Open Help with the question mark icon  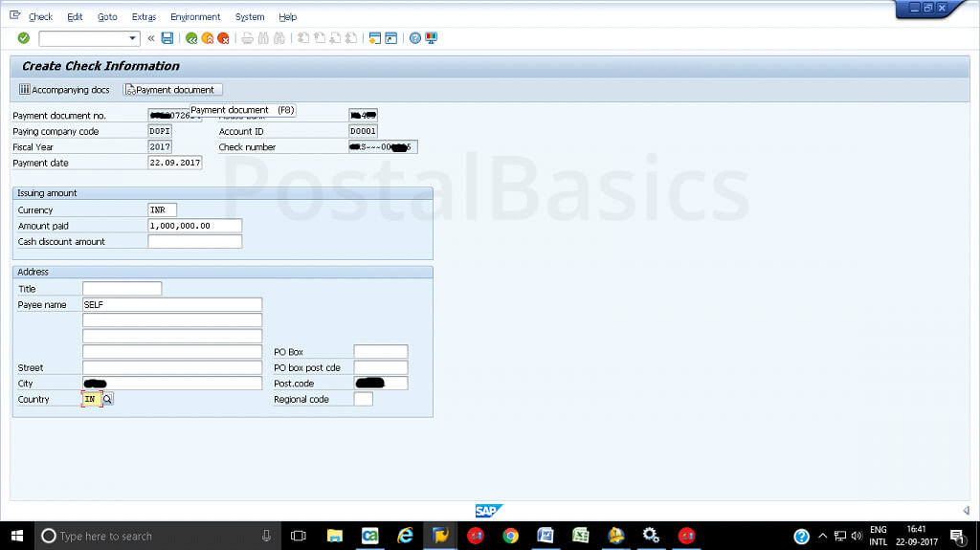tap(415, 38)
